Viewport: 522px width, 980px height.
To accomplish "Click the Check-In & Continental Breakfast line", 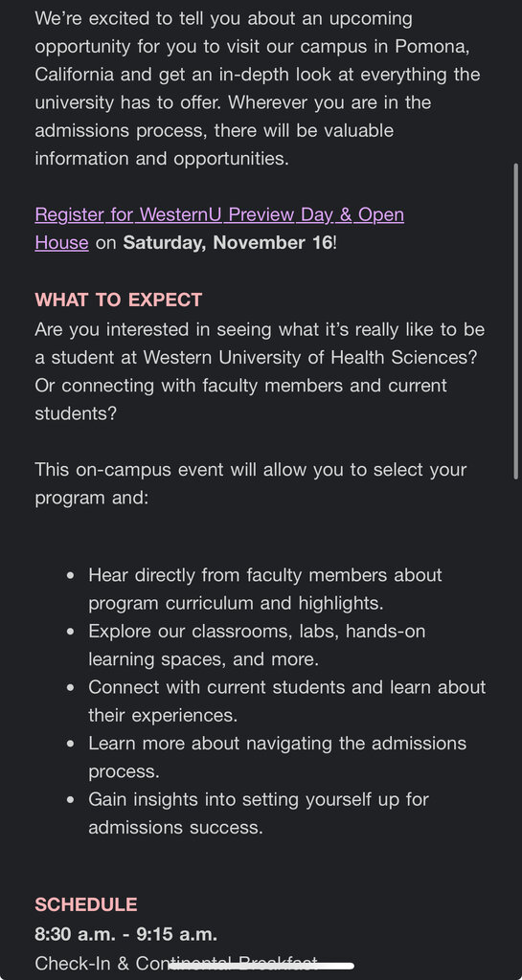I will point(176,963).
